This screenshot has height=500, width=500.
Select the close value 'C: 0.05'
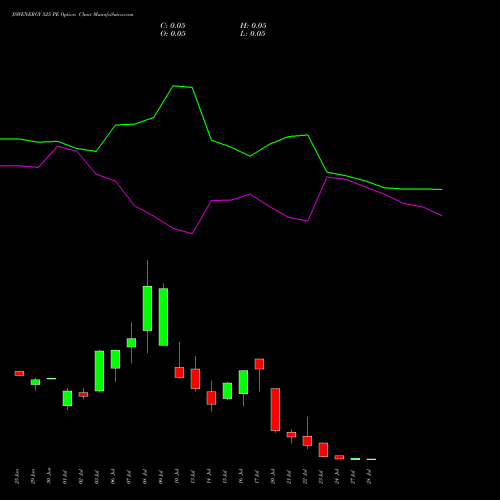pyautogui.click(x=173, y=26)
